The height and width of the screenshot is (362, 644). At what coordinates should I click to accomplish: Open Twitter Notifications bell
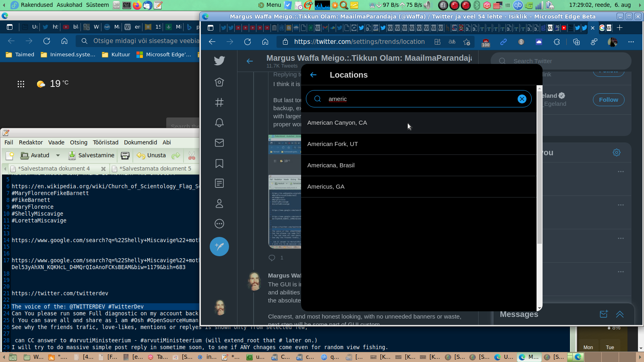219,123
